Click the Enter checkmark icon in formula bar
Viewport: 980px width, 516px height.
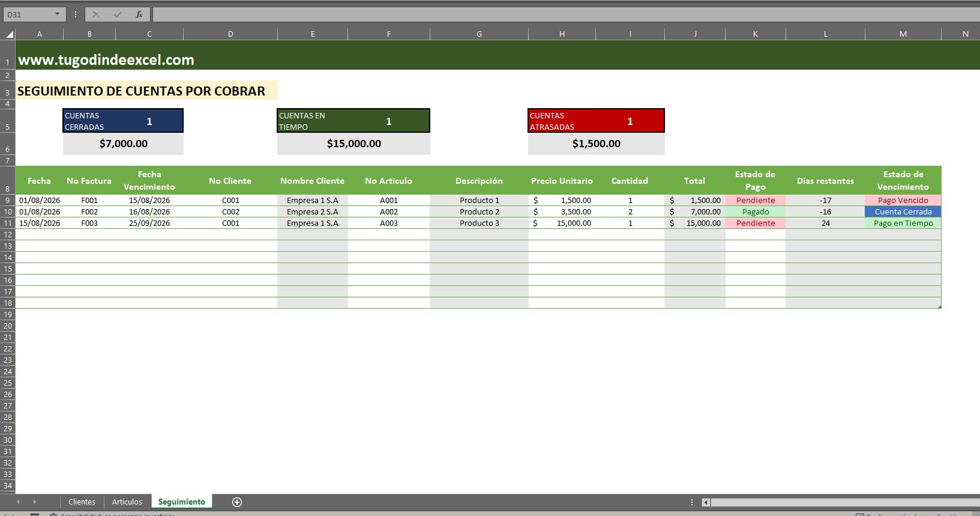118,14
